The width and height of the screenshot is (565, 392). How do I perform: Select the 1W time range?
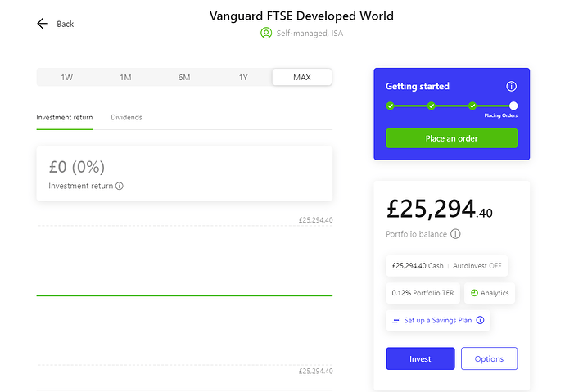point(66,77)
